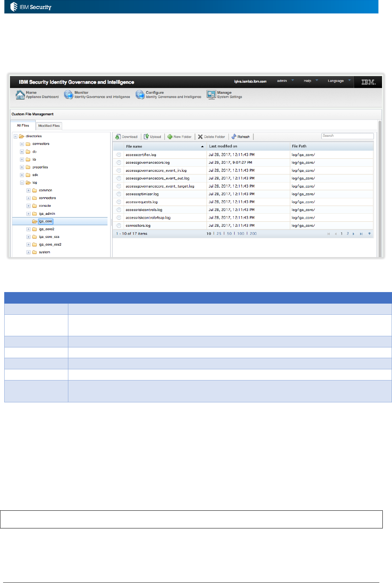Screen dimensions: 392x583
Task: Go to previous page arrow in pager
Action: coord(336,234)
